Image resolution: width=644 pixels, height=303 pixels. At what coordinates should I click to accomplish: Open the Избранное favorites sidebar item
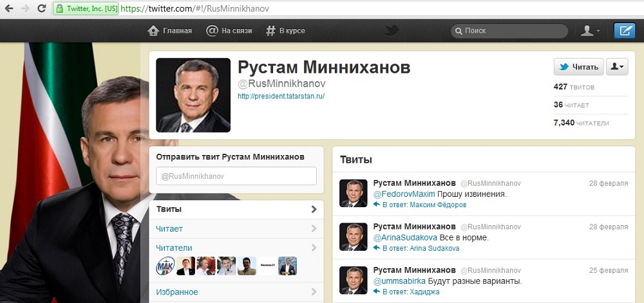(236, 292)
